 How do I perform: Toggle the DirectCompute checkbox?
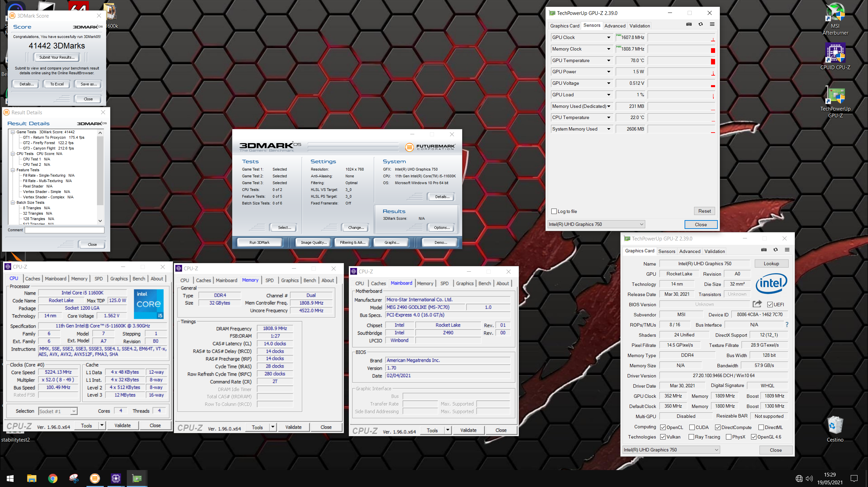click(x=718, y=427)
